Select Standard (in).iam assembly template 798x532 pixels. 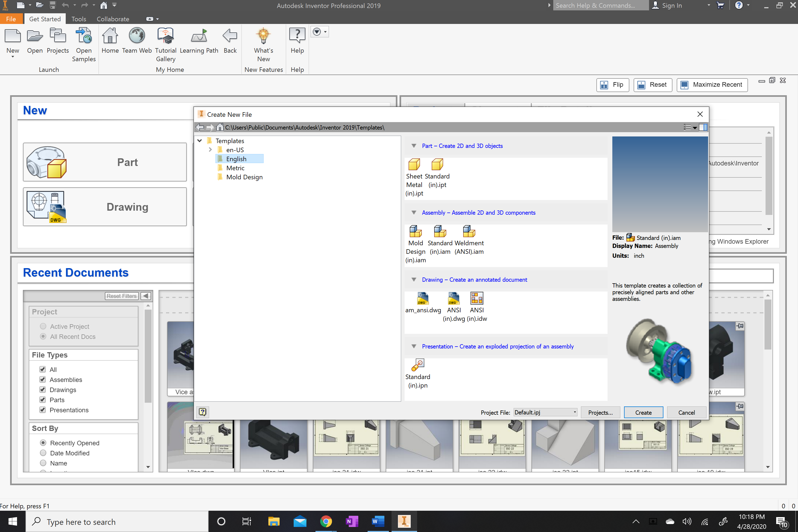point(440,240)
